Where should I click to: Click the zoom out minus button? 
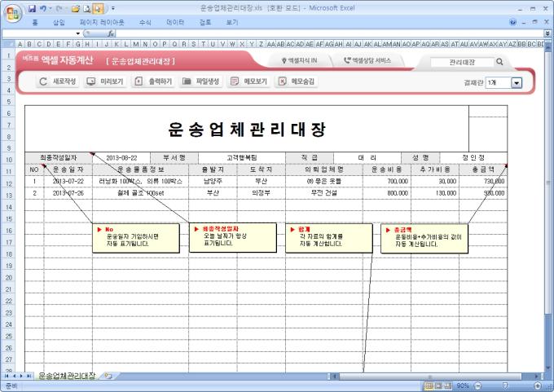[x=477, y=385]
